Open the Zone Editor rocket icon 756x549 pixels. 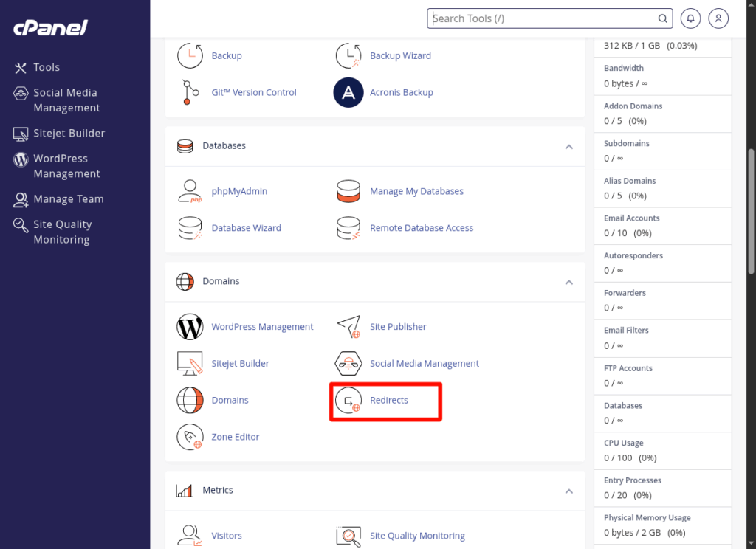pyautogui.click(x=190, y=437)
